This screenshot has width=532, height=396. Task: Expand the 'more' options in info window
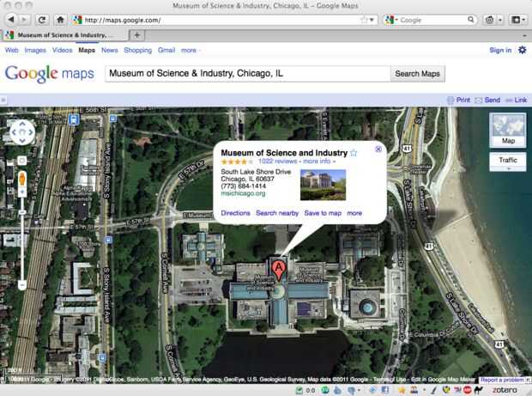click(354, 213)
